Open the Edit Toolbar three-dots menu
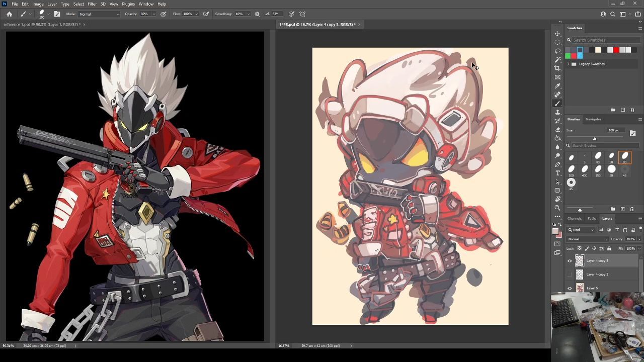Viewport: 644px width, 362px height. coord(557,217)
